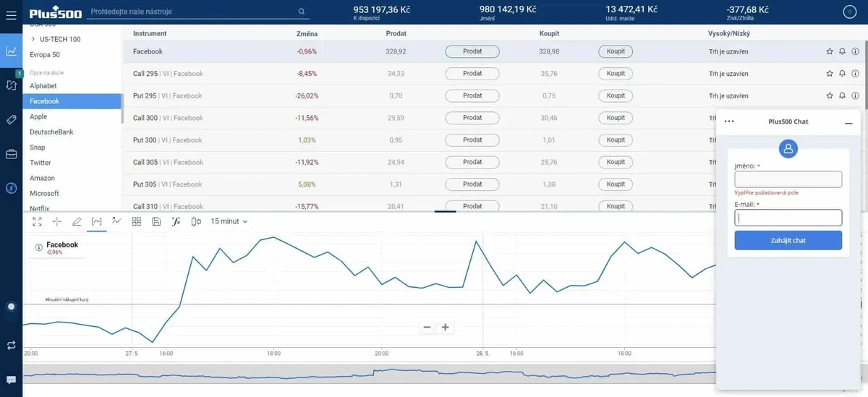The width and height of the screenshot is (868, 397).
Task: Open chat three-dots options menu
Action: (x=729, y=121)
